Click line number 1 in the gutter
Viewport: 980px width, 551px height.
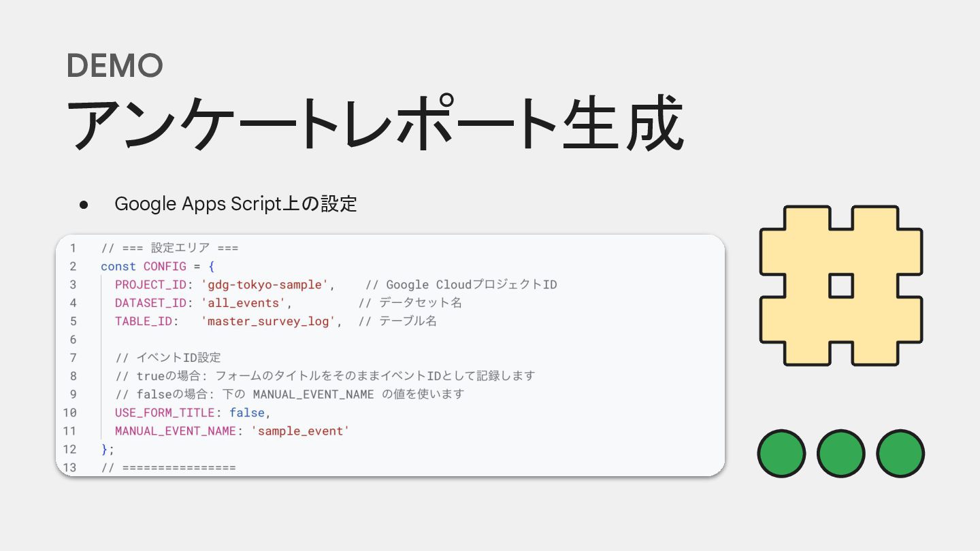pos(73,248)
